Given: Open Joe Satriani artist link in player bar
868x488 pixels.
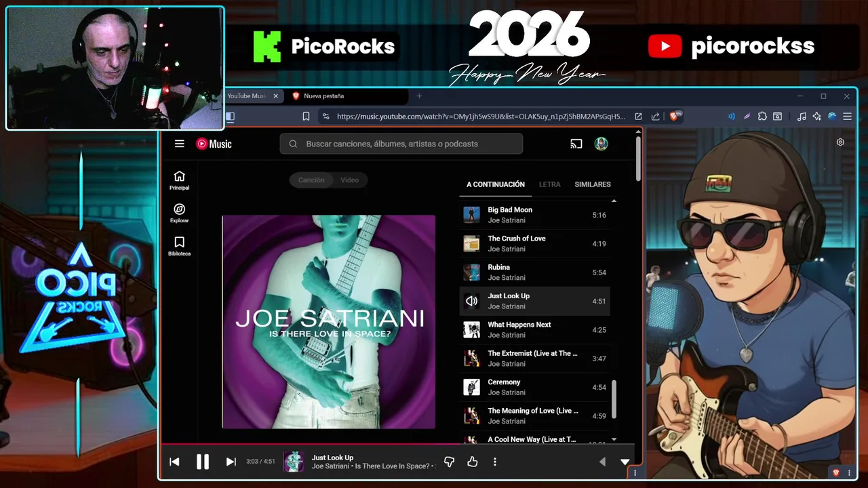Looking at the screenshot, I should (x=330, y=466).
